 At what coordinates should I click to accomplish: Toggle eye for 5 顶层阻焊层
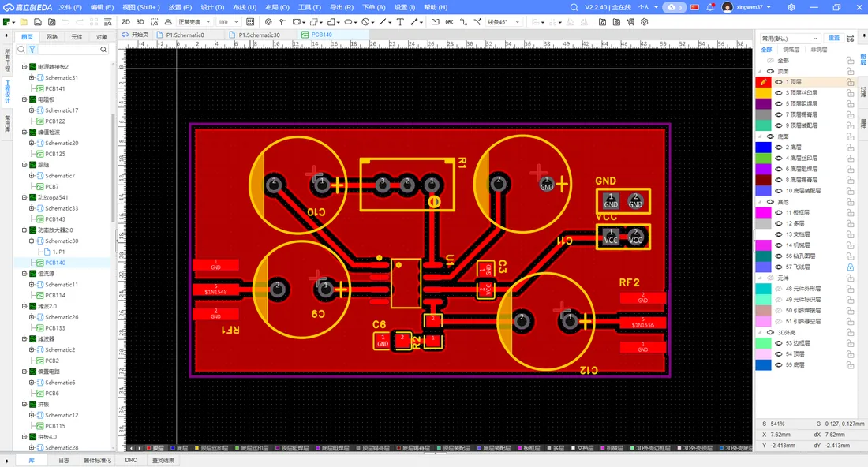[778, 103]
